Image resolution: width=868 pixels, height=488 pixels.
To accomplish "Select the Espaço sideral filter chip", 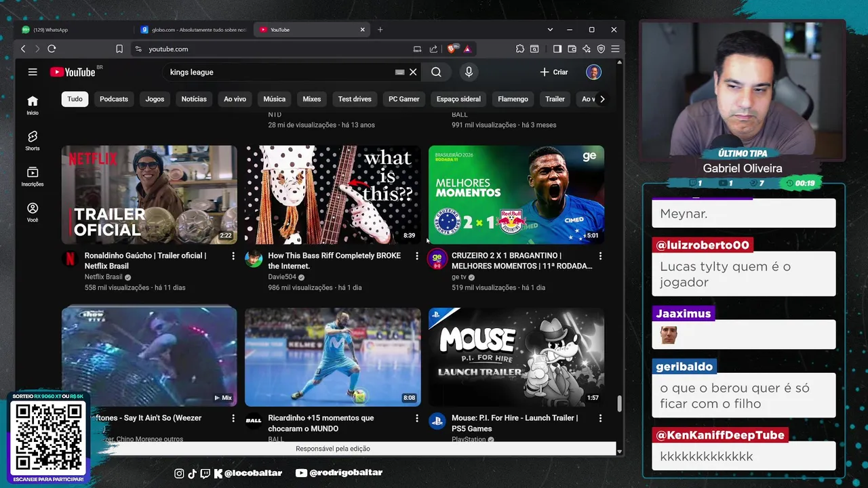I will tap(458, 99).
